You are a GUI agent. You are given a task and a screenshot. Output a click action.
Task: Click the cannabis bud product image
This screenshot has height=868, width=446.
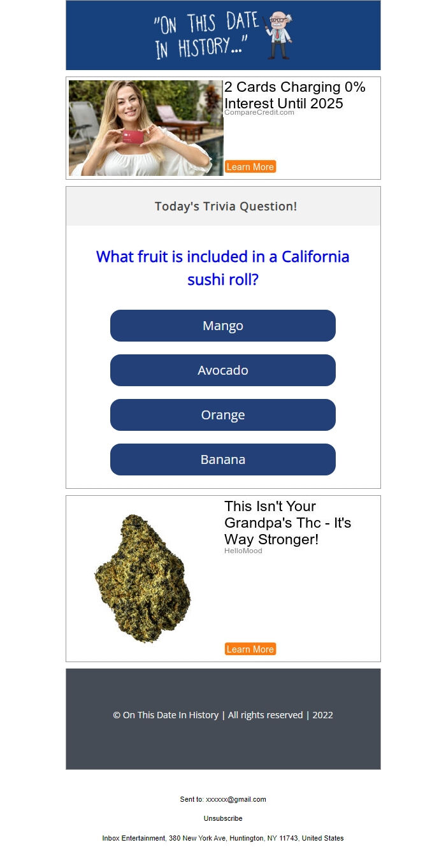[143, 577]
